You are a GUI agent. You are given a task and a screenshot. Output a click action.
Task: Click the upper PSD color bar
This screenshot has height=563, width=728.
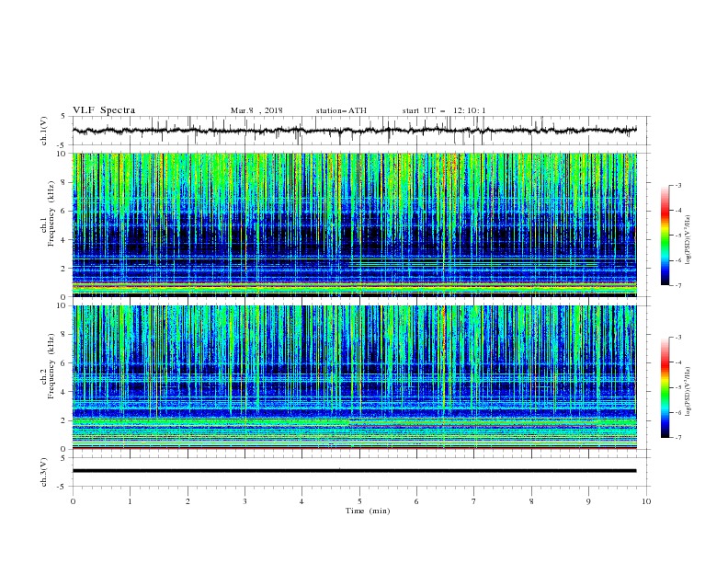click(665, 236)
